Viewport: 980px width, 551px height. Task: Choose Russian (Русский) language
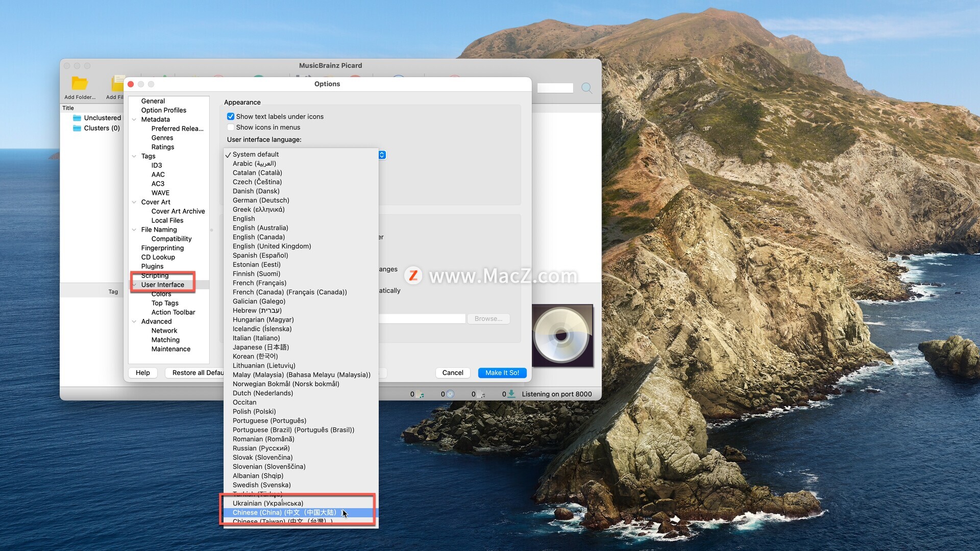(x=301, y=448)
